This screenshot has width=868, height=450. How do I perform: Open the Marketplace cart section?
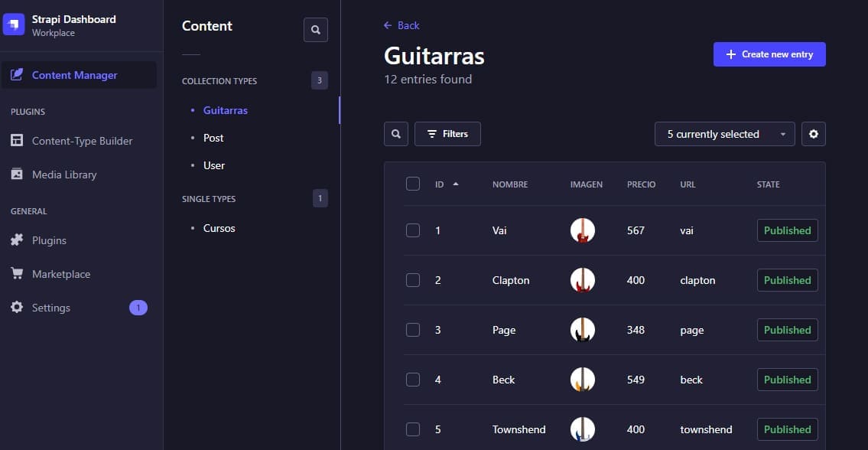pos(60,274)
